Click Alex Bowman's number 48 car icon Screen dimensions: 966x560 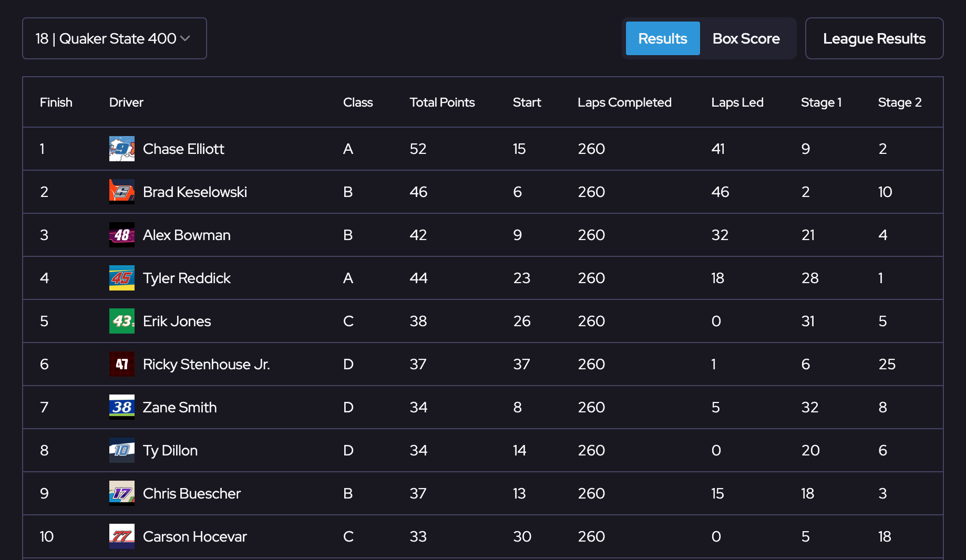pos(122,235)
